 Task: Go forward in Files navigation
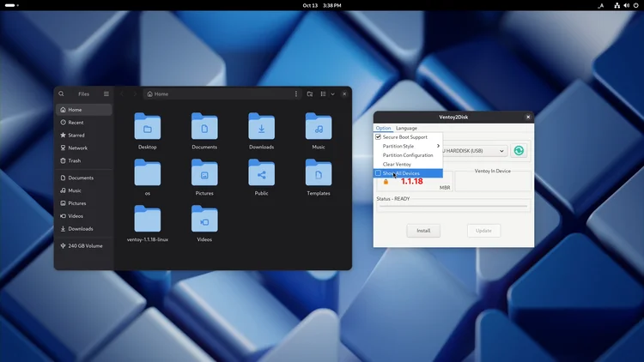134,94
